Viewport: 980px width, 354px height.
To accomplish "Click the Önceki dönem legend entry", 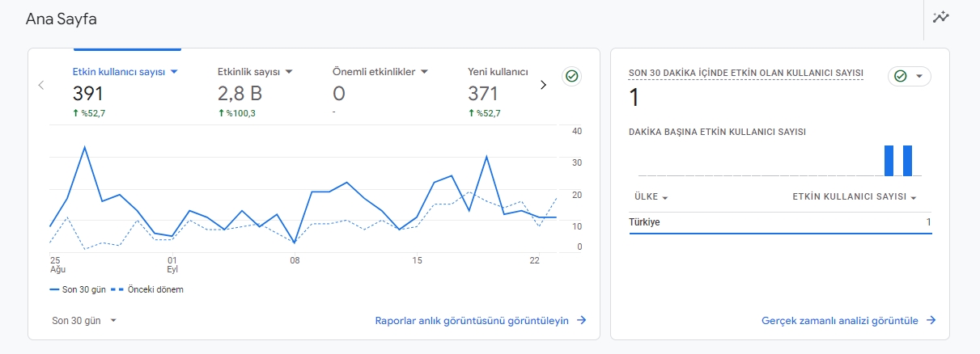I will 146,289.
